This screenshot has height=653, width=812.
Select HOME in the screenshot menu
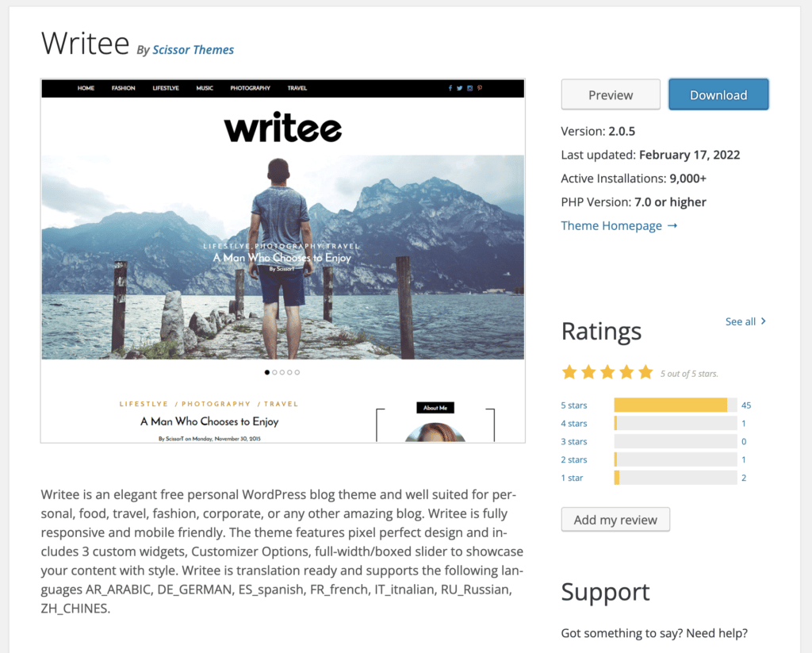pyautogui.click(x=86, y=88)
